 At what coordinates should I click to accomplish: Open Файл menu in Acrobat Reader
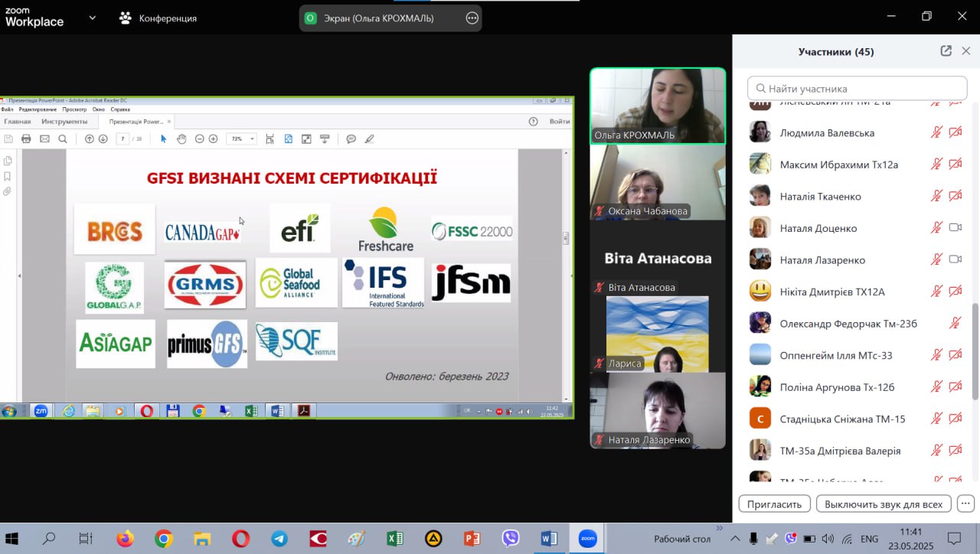(x=8, y=109)
